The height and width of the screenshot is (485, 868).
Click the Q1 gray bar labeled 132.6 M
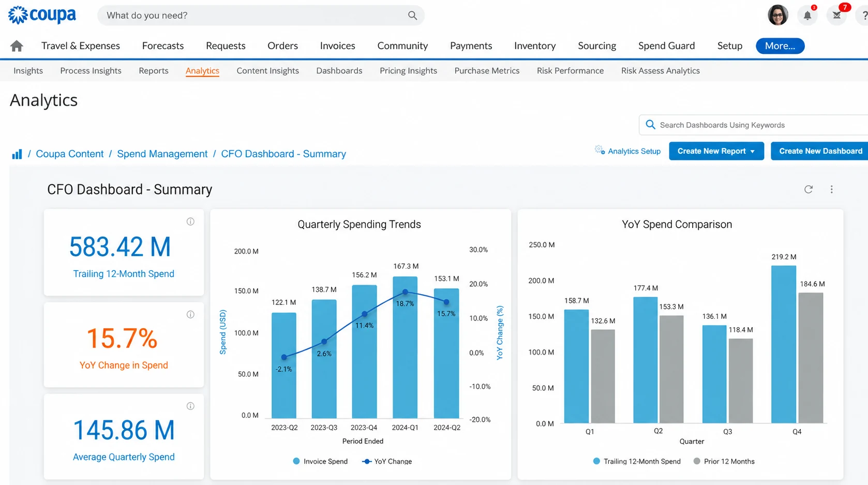tap(603, 376)
